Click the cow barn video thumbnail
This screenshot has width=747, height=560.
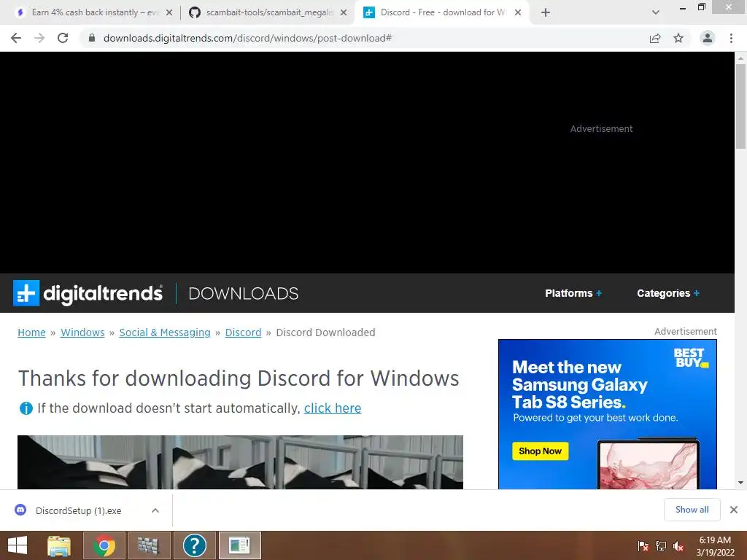coord(240,462)
